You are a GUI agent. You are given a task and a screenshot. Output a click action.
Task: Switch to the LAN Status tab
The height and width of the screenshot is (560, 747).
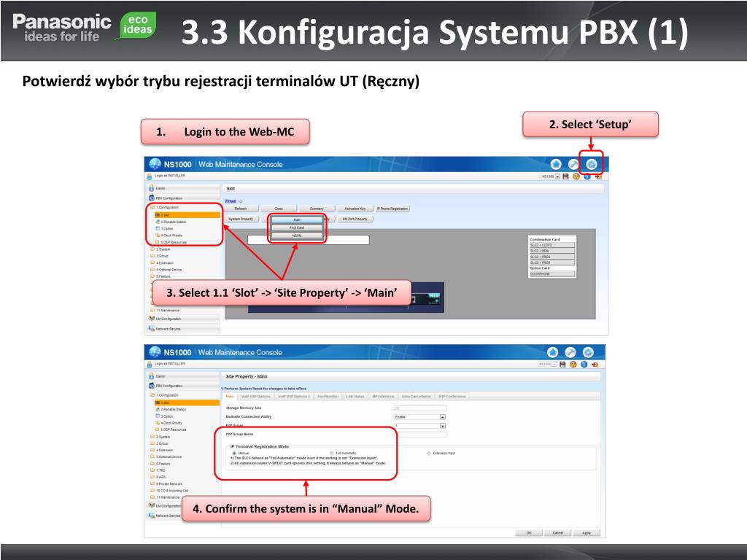click(x=355, y=396)
